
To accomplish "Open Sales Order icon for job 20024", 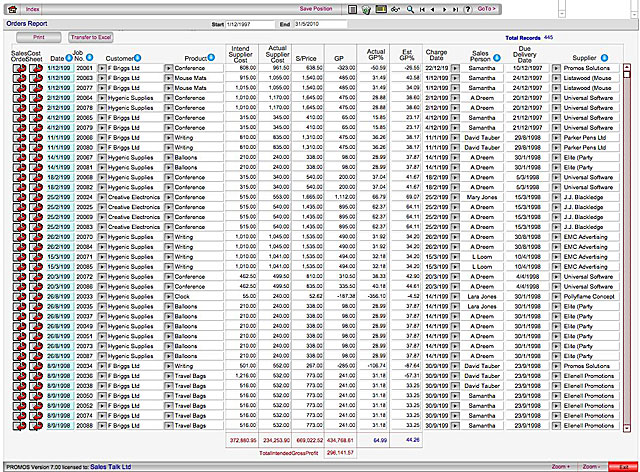I will 19,197.
